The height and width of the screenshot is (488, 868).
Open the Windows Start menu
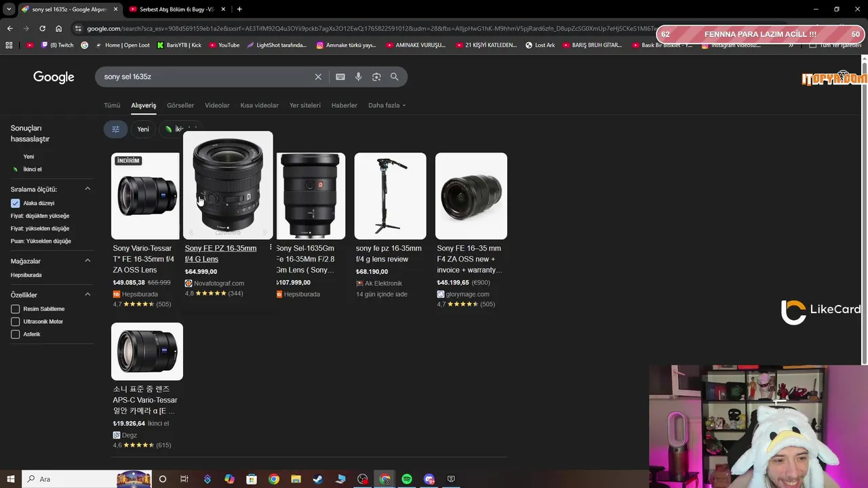tap(11, 479)
